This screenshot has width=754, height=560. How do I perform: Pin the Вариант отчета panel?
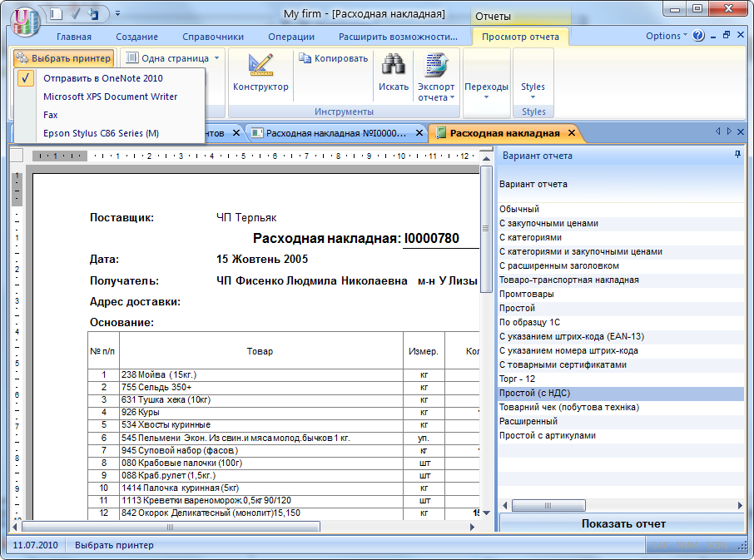[737, 154]
